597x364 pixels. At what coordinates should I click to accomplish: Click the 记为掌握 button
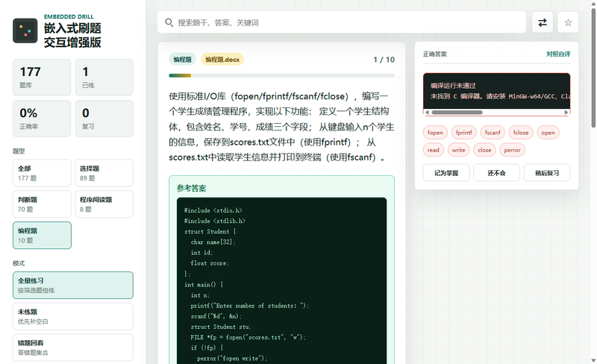446,173
